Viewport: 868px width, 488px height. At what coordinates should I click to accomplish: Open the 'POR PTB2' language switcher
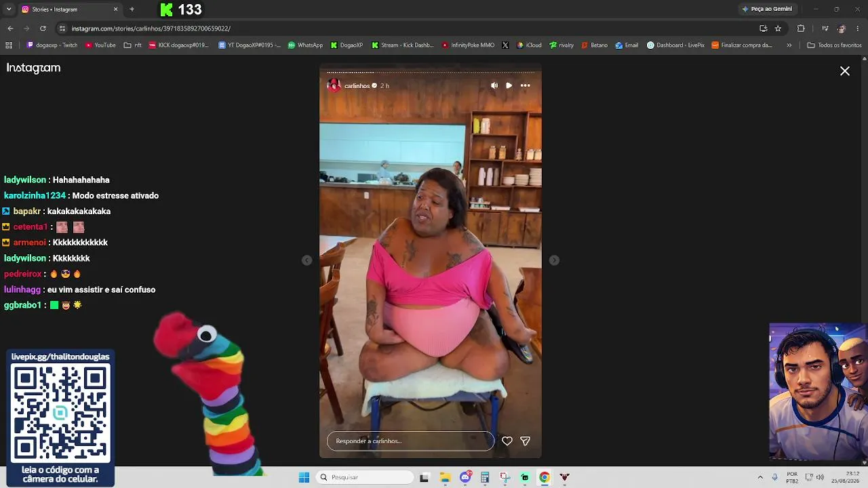pyautogui.click(x=792, y=477)
